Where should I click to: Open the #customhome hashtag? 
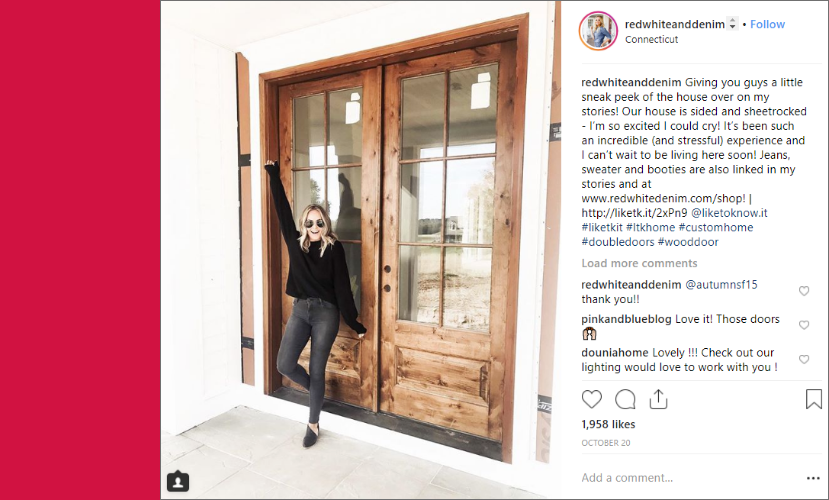pos(716,227)
